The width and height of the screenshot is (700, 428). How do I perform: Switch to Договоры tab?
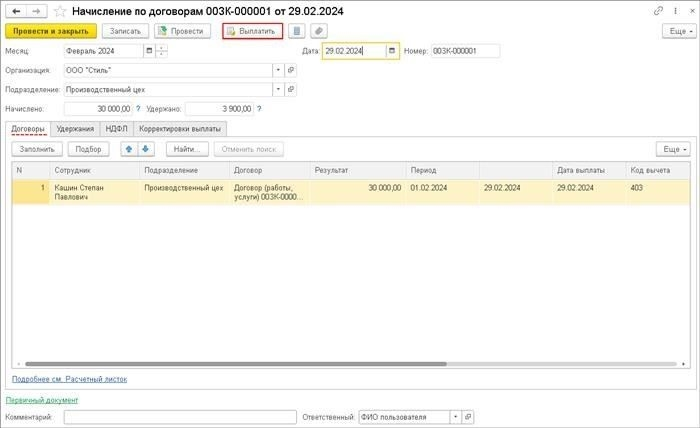click(x=28, y=129)
